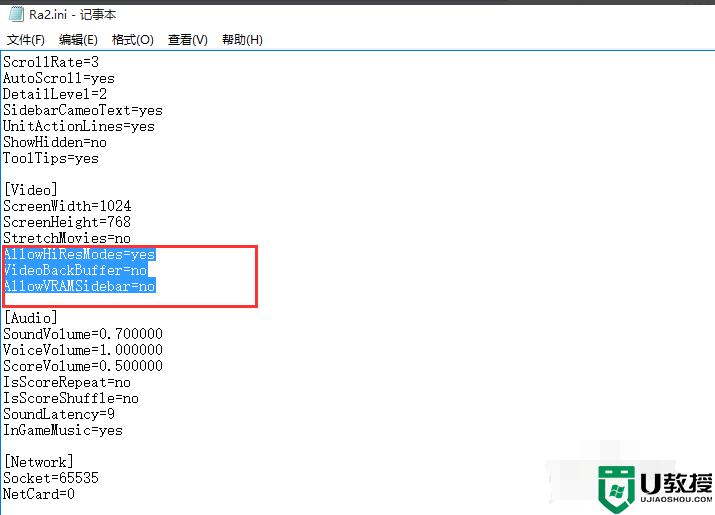Open the 帮助(H) menu
The width and height of the screenshot is (715, 515).
coord(242,40)
